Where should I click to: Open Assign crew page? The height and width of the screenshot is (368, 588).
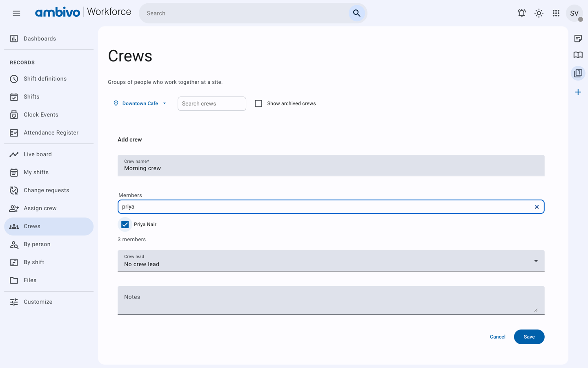tap(49, 208)
